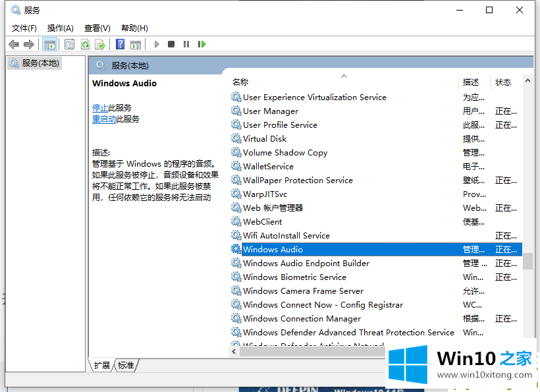Select Windows Camera Frame Server service
This screenshot has width=540, height=392.
point(377,291)
